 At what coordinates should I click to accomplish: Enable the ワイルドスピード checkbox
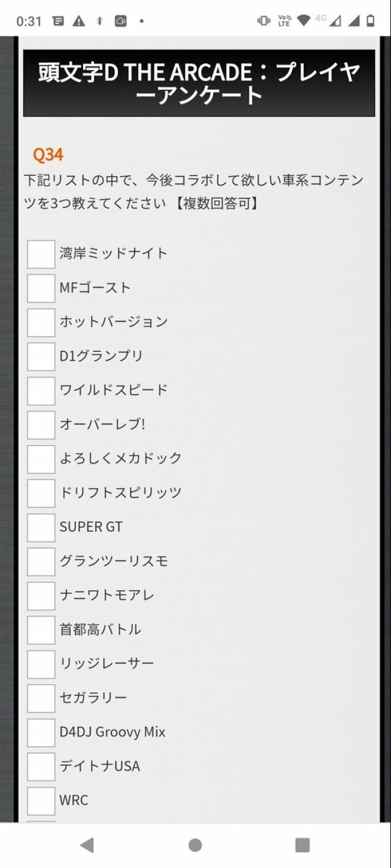coord(41,391)
